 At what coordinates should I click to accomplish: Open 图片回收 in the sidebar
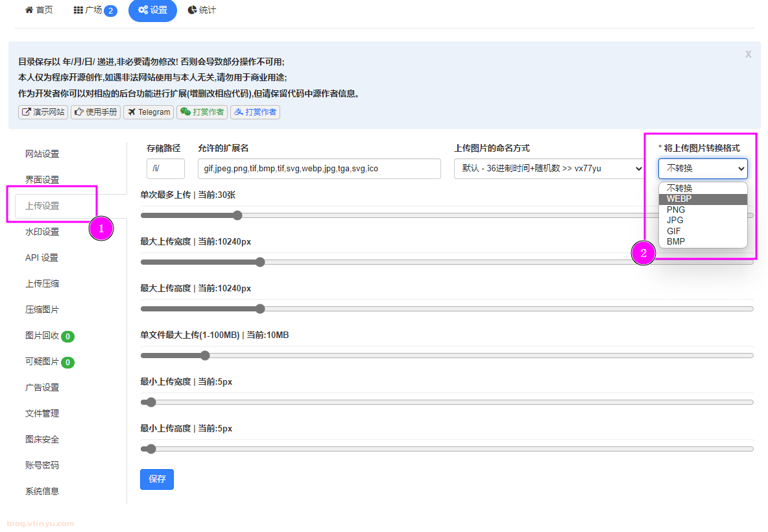(x=42, y=335)
